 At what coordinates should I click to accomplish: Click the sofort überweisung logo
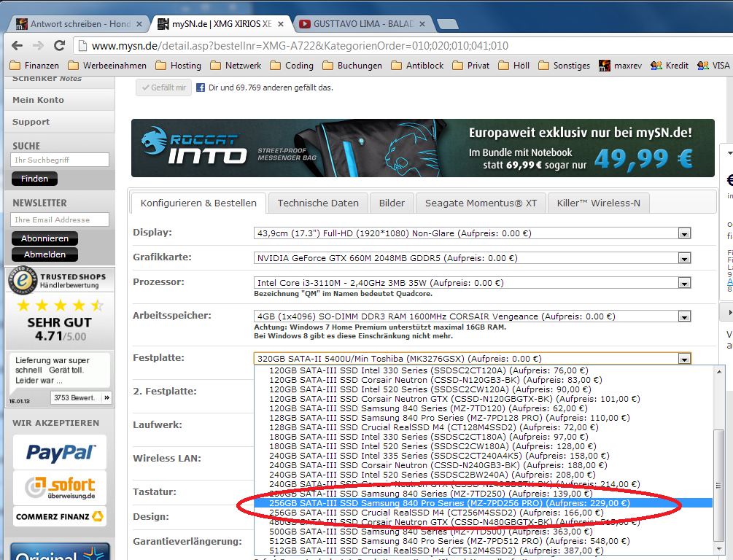[x=59, y=486]
